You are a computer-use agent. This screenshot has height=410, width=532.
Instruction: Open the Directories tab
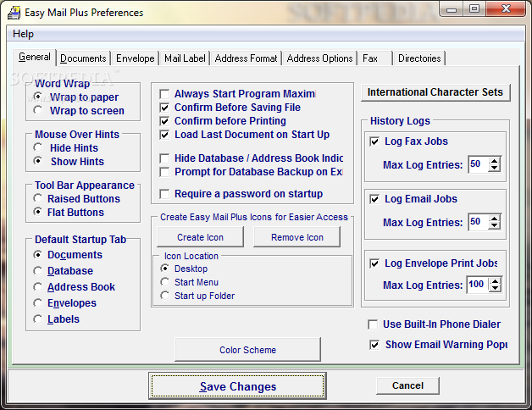419,58
